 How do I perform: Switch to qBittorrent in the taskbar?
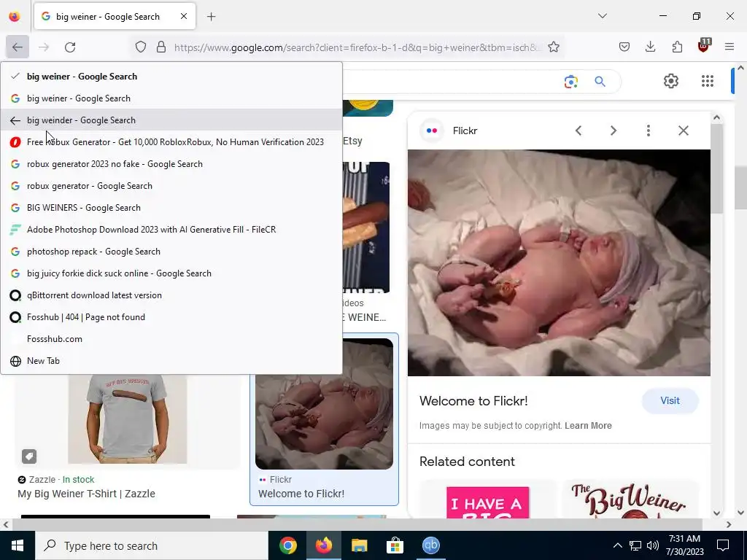tap(430, 545)
